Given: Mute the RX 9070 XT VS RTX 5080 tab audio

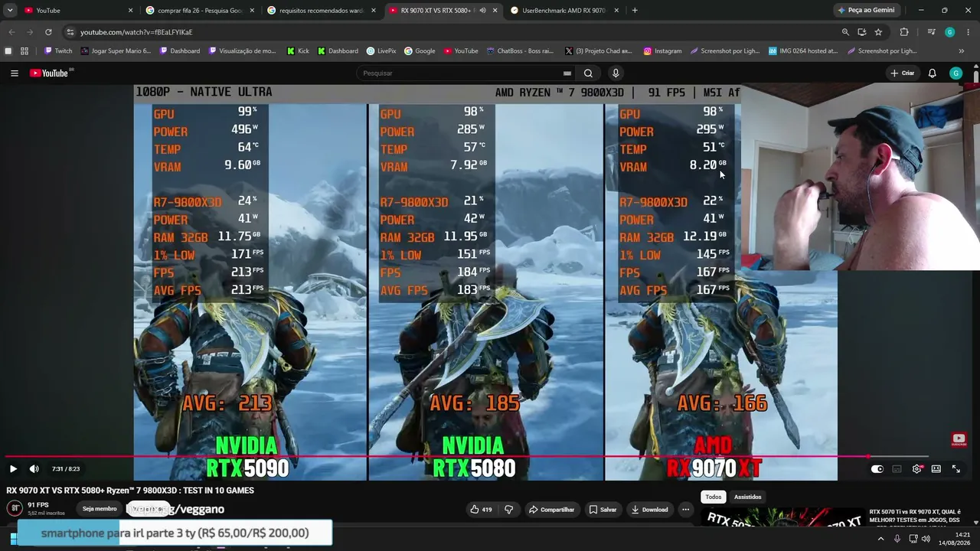Looking at the screenshot, I should tap(482, 11).
